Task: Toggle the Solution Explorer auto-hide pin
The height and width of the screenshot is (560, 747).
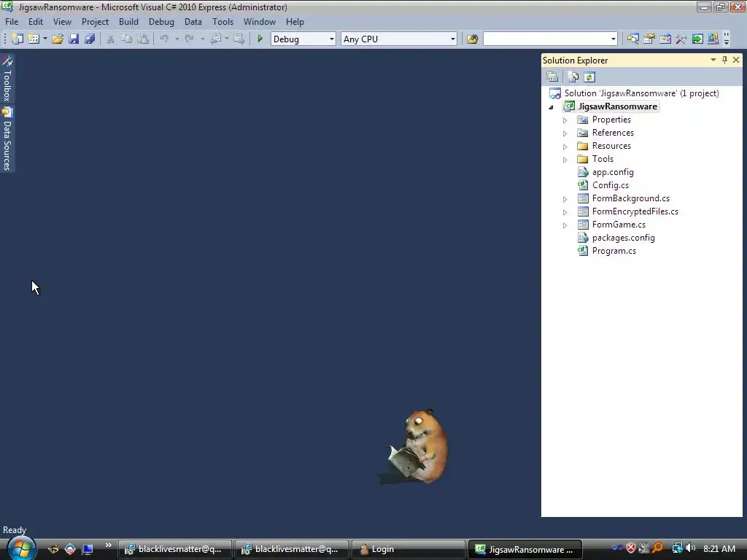Action: pyautogui.click(x=724, y=60)
